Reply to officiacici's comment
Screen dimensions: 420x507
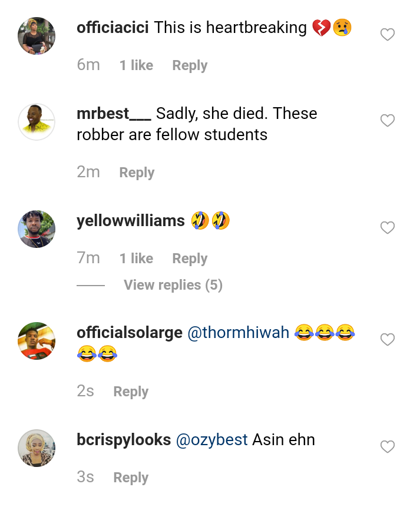(x=190, y=65)
